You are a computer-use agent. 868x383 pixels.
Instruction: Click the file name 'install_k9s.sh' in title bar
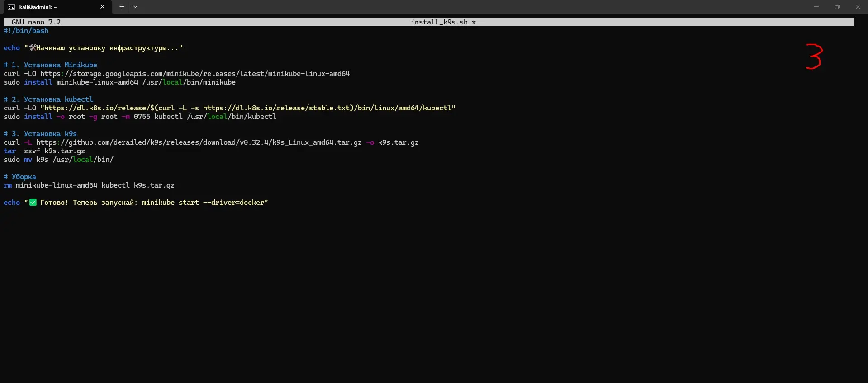[x=439, y=22]
